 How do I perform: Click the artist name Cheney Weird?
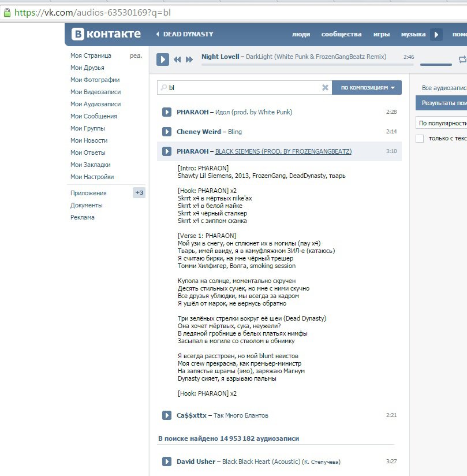[199, 132]
